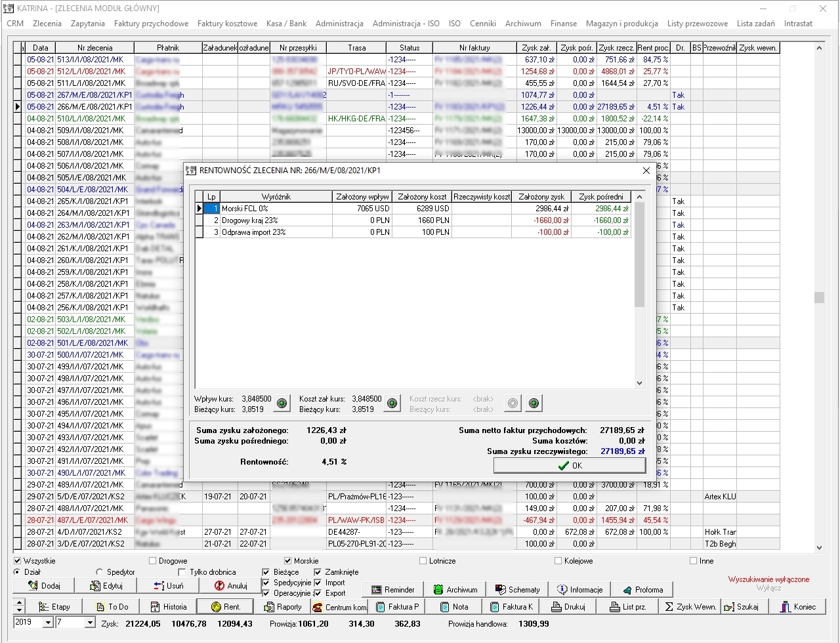The width and height of the screenshot is (840, 643).
Task: Open the year dropdown showing 2019
Action: click(x=48, y=622)
